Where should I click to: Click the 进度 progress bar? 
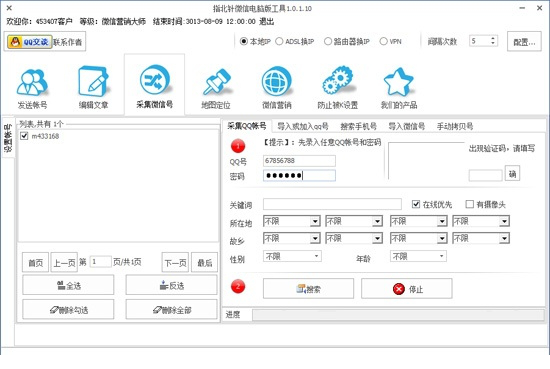click(x=398, y=315)
